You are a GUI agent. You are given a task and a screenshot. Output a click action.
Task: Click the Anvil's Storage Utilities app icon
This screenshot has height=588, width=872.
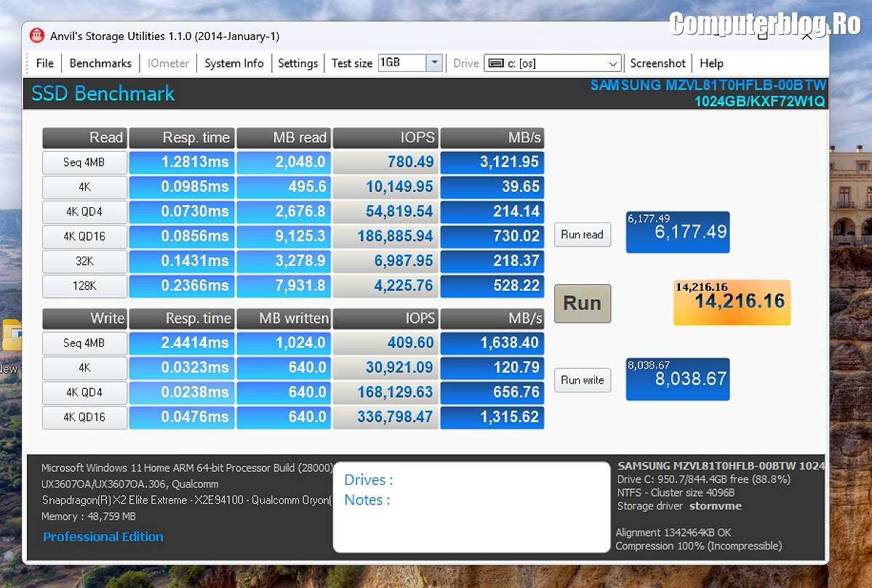tap(36, 36)
